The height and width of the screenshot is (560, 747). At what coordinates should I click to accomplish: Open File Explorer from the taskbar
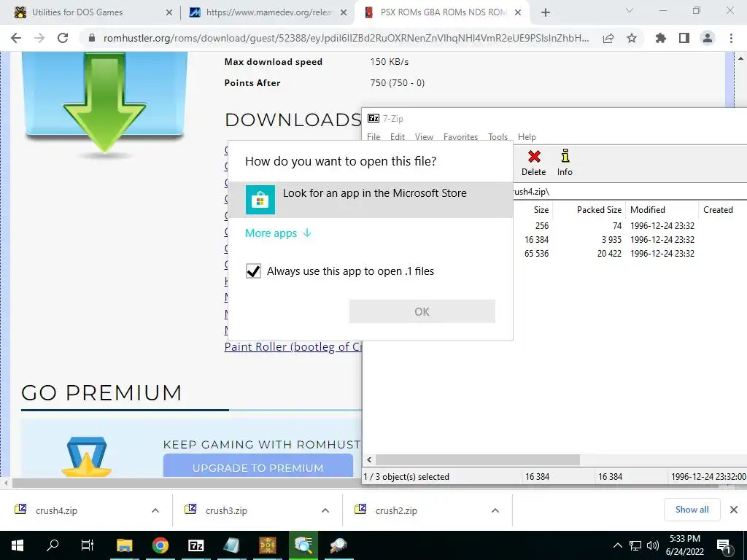124,545
